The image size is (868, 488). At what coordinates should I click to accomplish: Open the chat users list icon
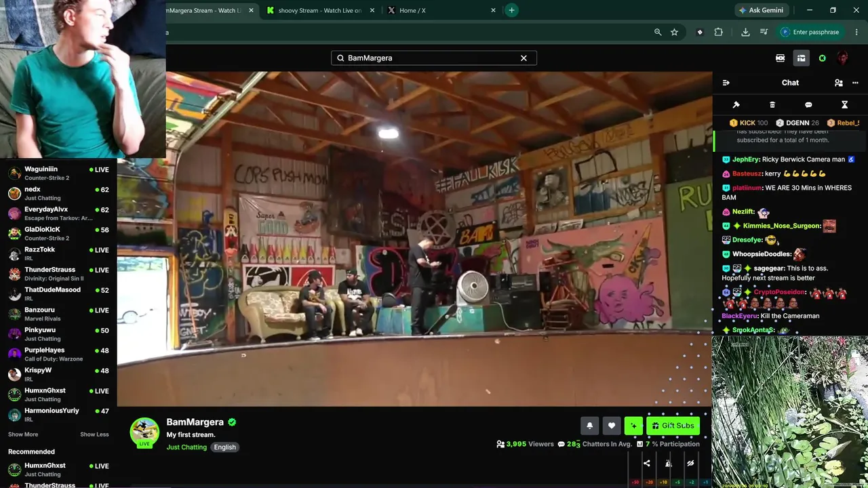tap(838, 83)
